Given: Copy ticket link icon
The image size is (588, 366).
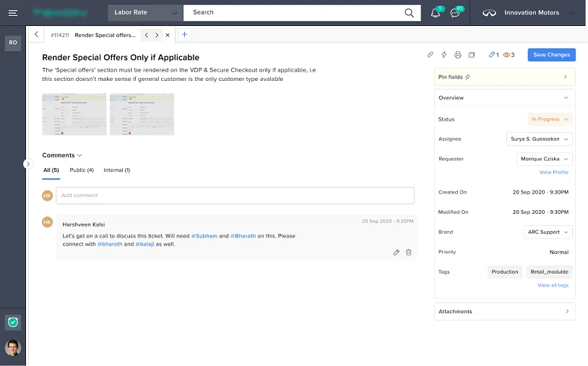Looking at the screenshot, I should click(430, 55).
